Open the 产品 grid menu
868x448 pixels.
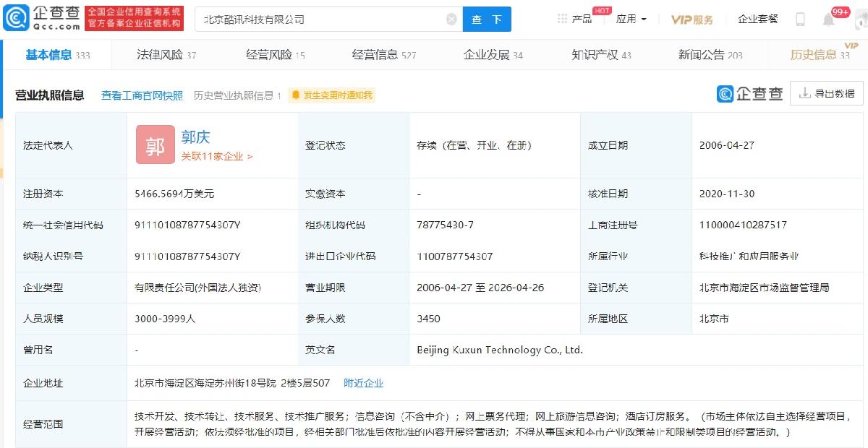click(575, 19)
